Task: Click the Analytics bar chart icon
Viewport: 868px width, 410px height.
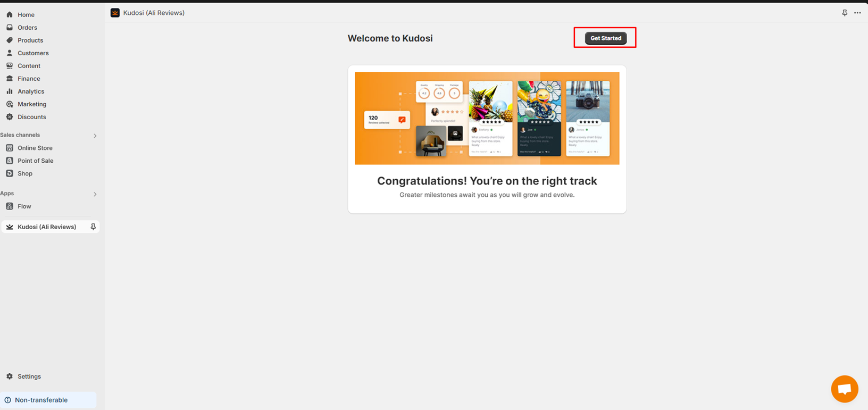Action: point(10,91)
